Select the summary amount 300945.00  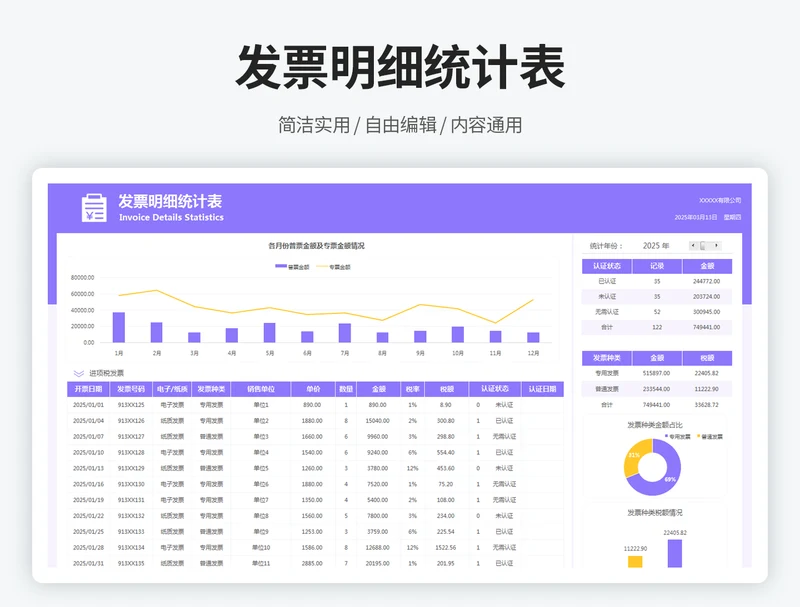click(x=707, y=312)
